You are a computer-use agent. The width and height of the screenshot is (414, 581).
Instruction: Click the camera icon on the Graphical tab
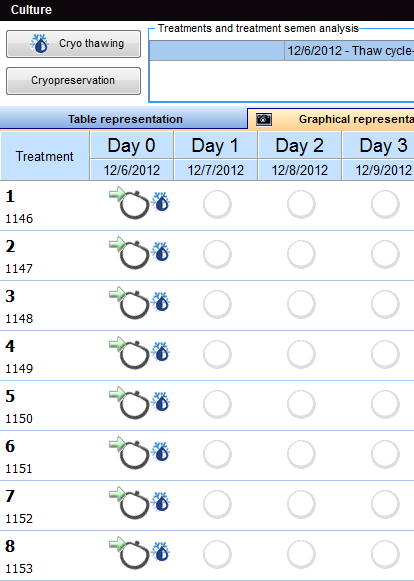(x=264, y=119)
